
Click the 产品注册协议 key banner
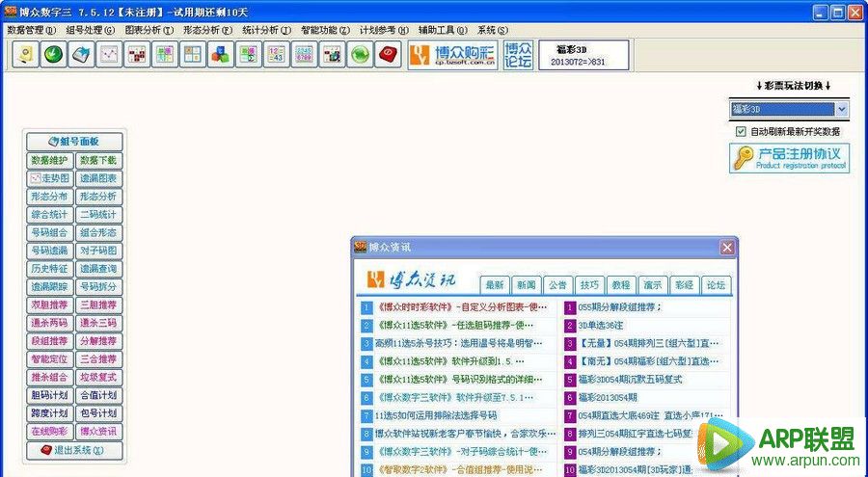tap(789, 158)
